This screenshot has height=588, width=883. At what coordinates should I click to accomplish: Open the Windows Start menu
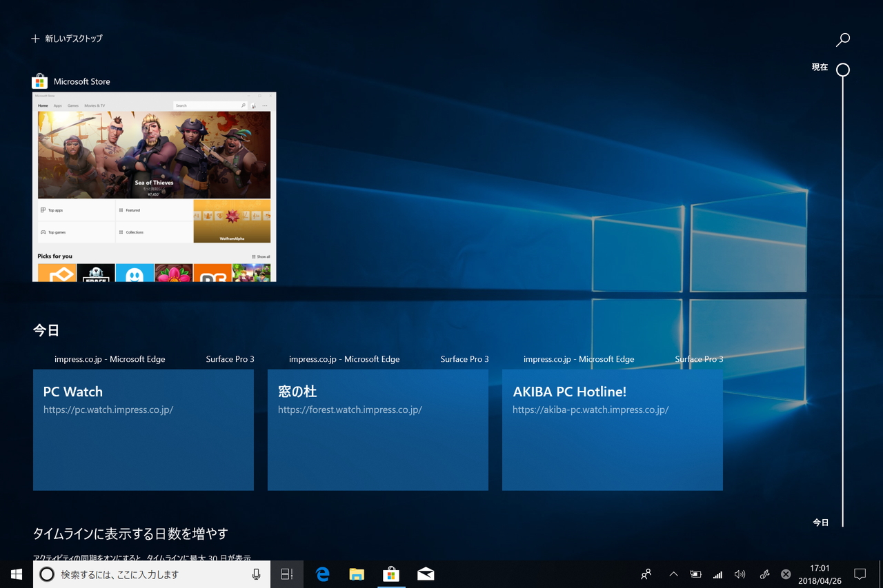pyautogui.click(x=17, y=574)
